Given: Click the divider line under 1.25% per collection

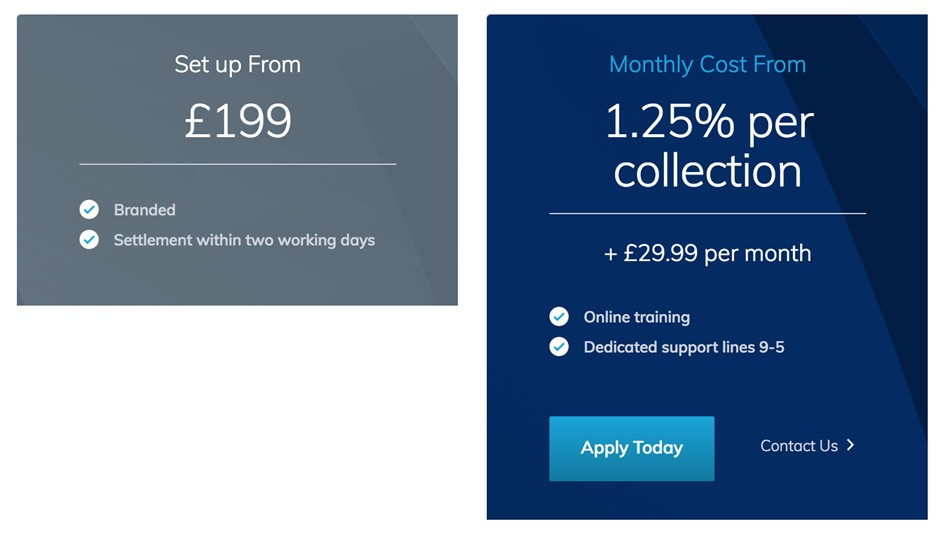Looking at the screenshot, I should [708, 213].
